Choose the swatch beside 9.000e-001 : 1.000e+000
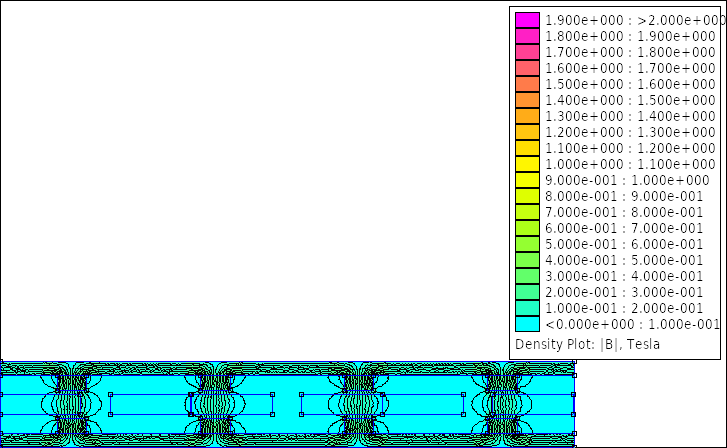This screenshot has width=727, height=448. (527, 180)
